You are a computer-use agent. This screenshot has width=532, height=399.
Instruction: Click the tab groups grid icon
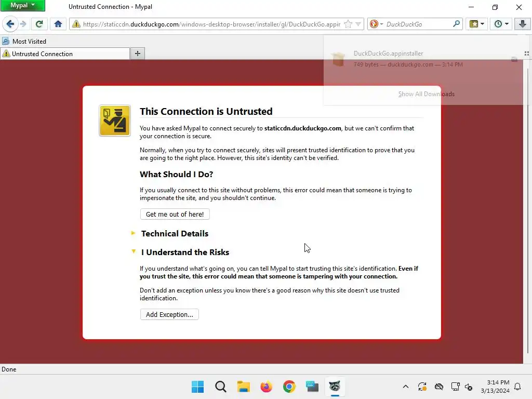pyautogui.click(x=527, y=54)
